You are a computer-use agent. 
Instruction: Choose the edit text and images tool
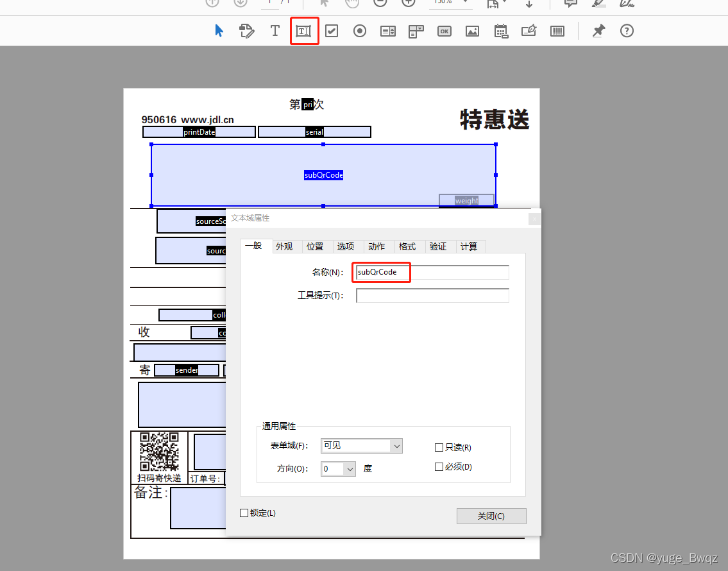(246, 31)
